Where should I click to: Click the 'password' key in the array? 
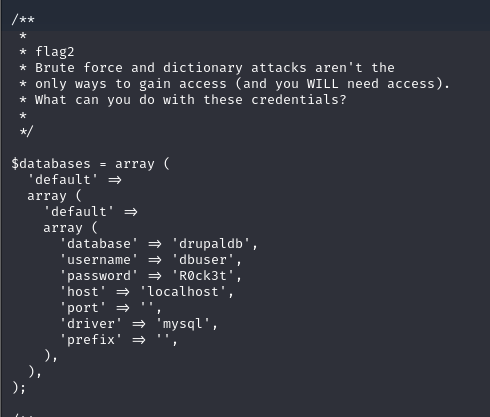point(99,276)
